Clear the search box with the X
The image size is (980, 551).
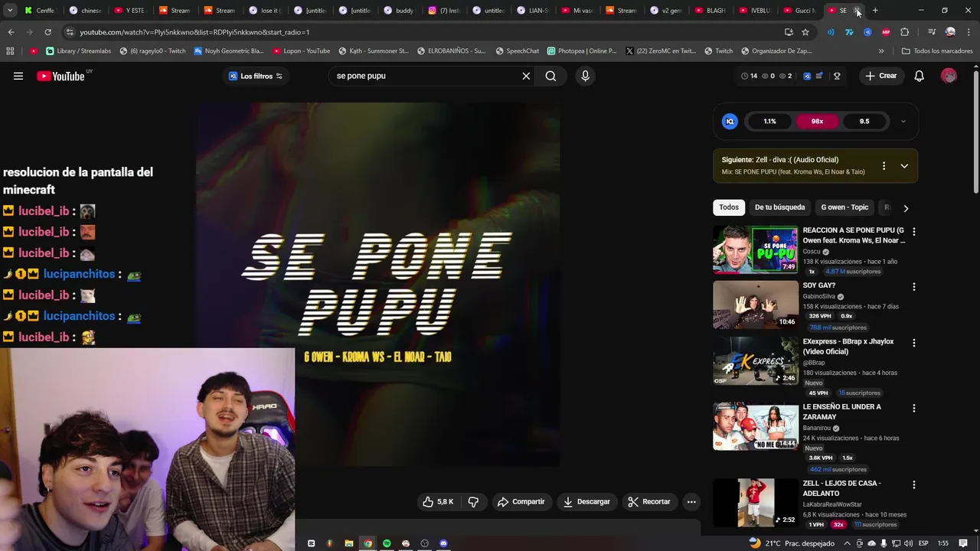pyautogui.click(x=526, y=76)
